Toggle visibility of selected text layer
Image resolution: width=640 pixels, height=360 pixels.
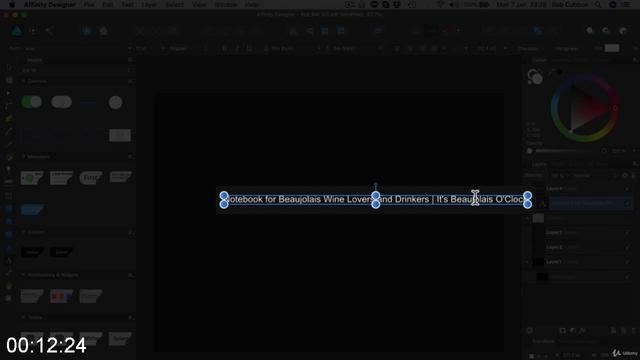point(628,203)
